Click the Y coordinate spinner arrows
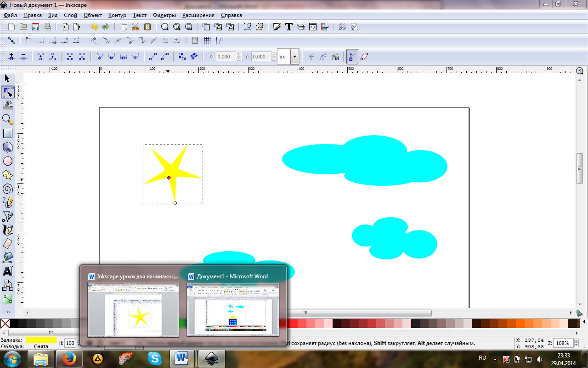The image size is (588, 368). pyautogui.click(x=274, y=57)
